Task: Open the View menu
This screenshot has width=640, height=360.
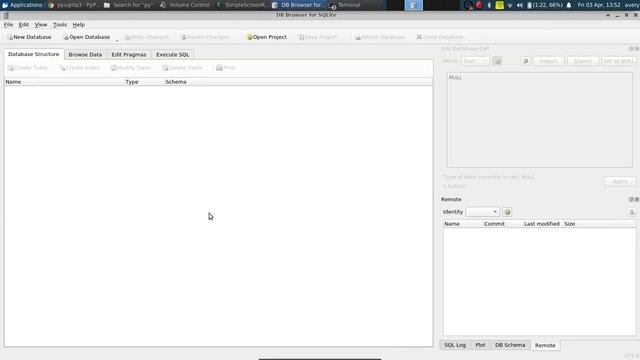Action: (40, 24)
